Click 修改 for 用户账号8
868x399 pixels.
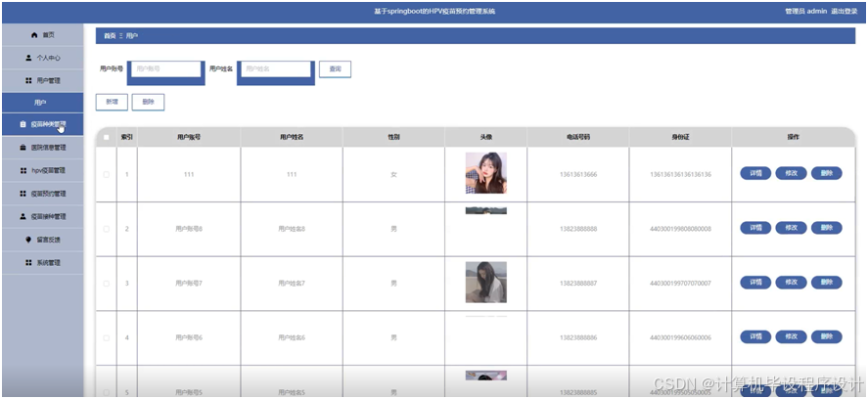791,228
